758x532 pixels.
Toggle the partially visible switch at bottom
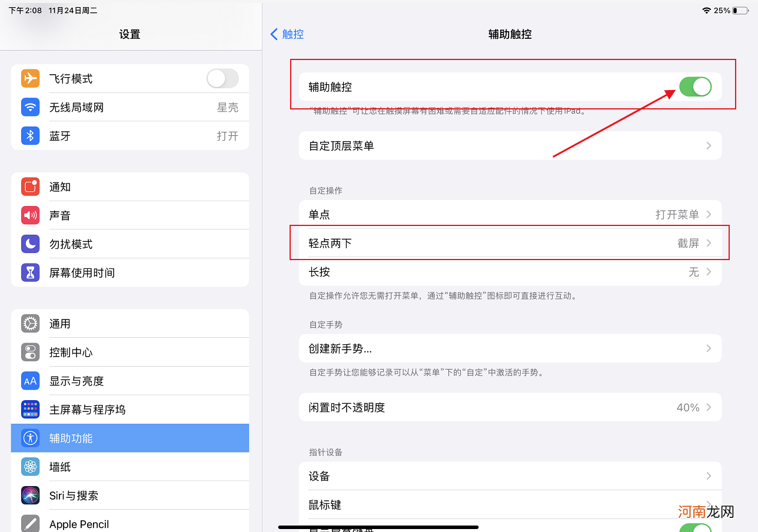point(695,527)
